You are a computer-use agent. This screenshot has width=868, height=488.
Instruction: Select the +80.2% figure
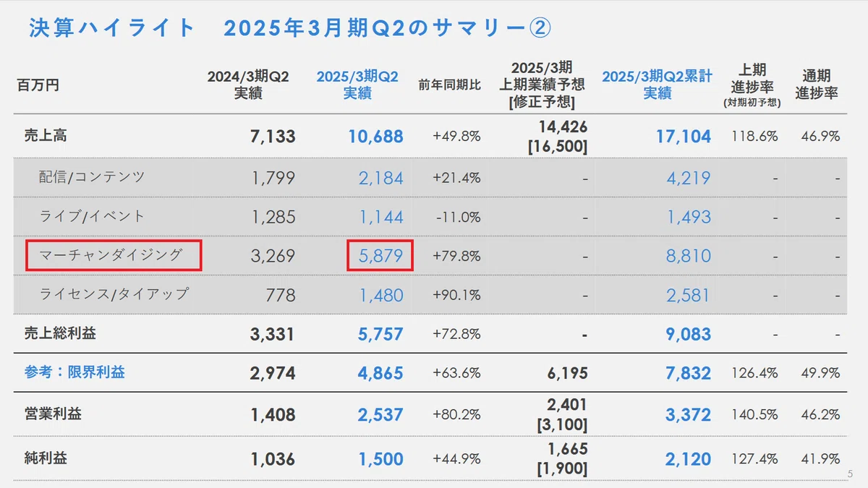coord(456,415)
